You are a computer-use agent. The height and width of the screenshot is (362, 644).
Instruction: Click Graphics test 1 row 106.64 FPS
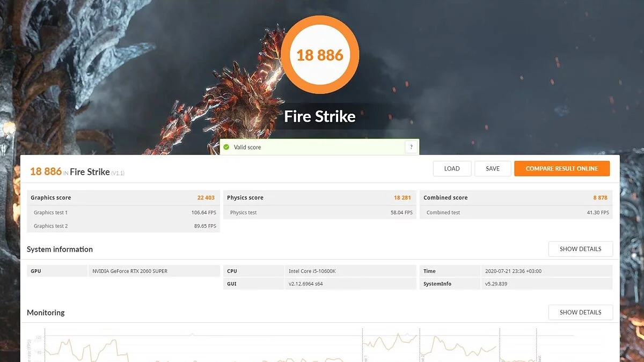(123, 212)
